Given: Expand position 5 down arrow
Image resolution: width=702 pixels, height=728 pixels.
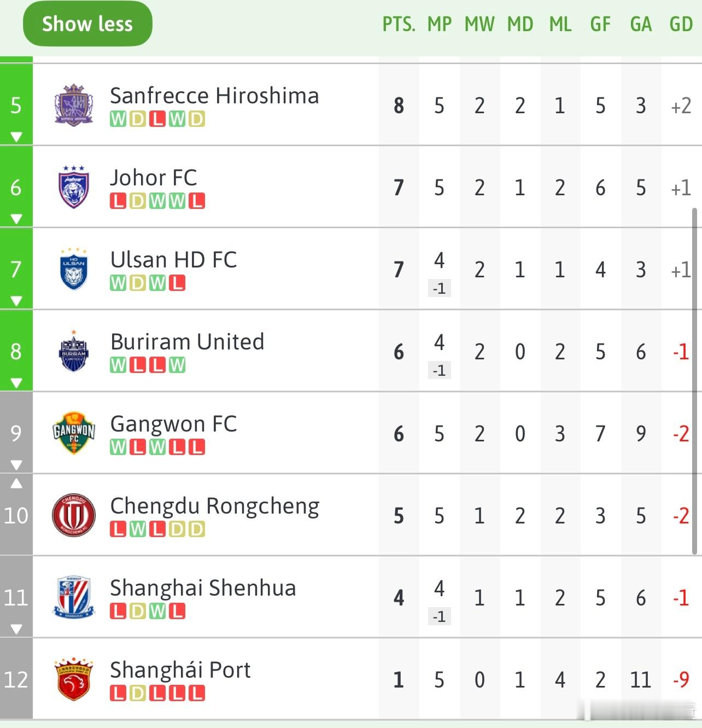Looking at the screenshot, I should (16, 137).
